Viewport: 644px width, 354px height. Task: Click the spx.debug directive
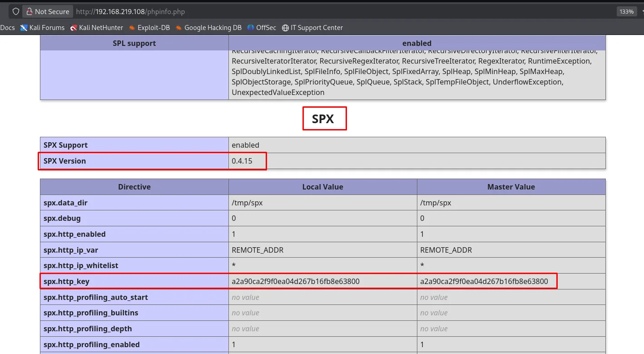(62, 218)
